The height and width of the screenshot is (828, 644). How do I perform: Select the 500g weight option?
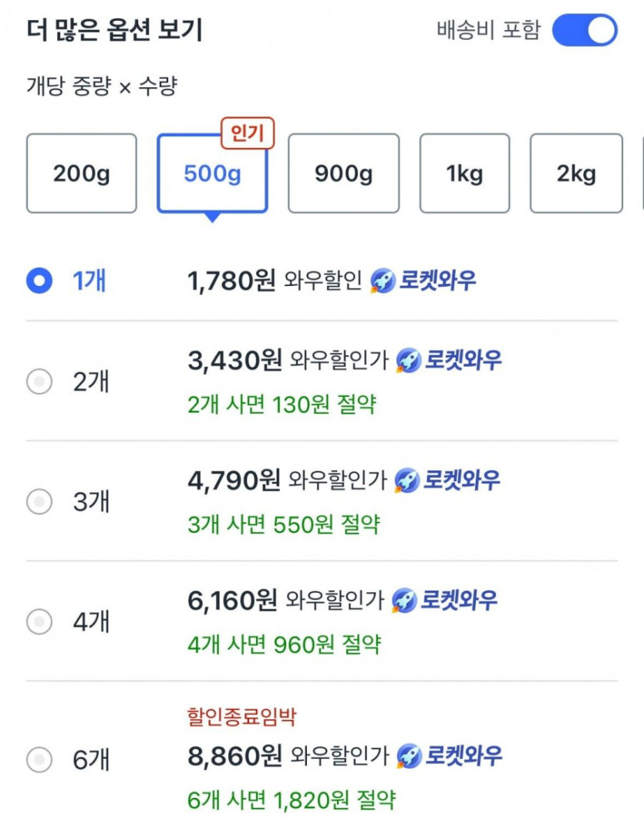pos(212,173)
